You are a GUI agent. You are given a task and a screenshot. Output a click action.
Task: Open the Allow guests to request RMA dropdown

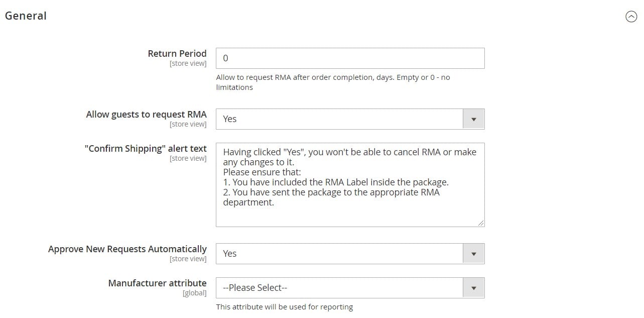(x=350, y=119)
